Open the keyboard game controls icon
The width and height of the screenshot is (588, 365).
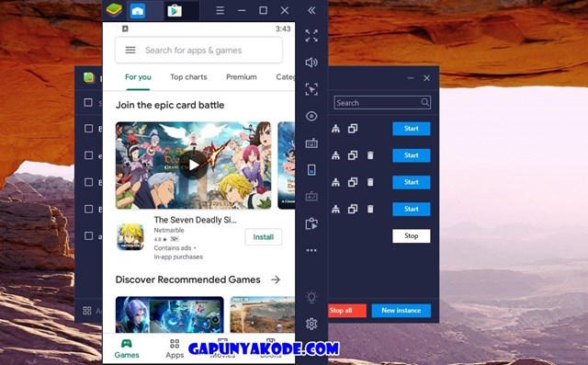(311, 143)
